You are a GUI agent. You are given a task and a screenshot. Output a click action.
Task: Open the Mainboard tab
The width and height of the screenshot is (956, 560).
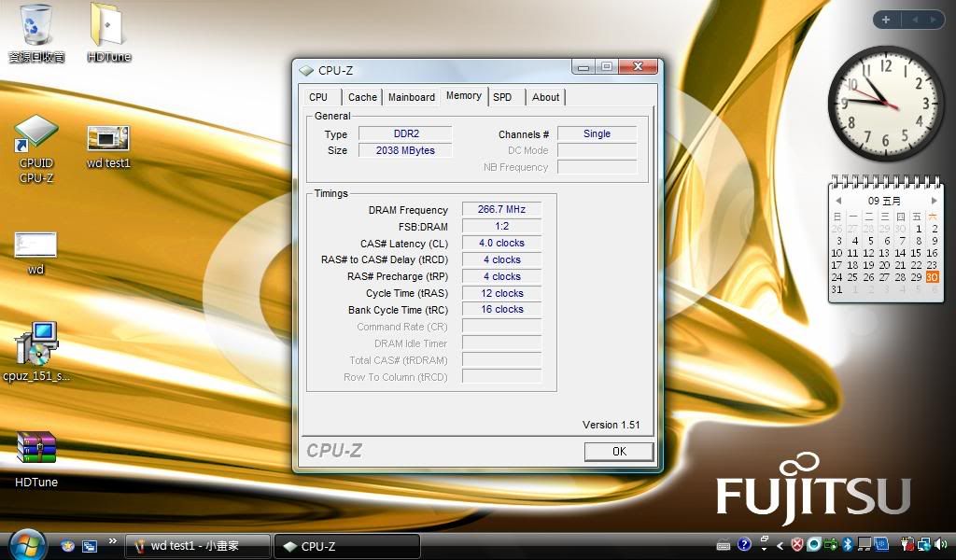click(x=412, y=97)
